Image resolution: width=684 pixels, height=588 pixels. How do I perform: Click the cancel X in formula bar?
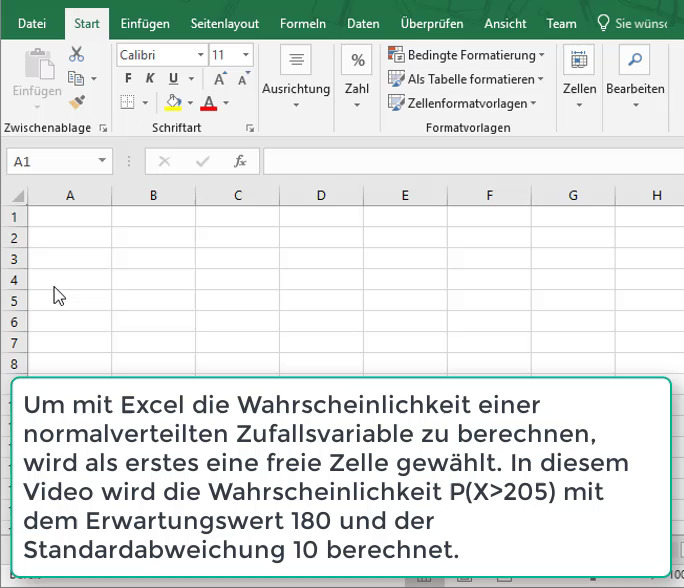pyautogui.click(x=164, y=162)
